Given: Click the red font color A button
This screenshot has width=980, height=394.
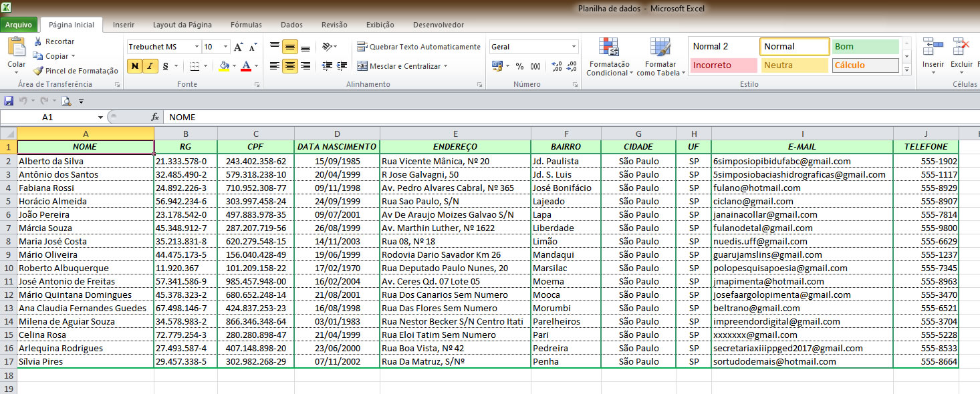Looking at the screenshot, I should pos(246,66).
